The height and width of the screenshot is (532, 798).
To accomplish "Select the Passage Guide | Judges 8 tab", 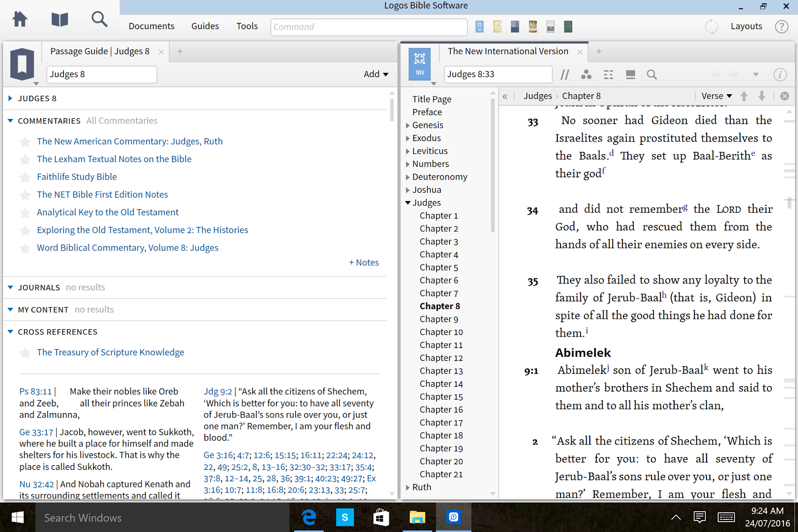I will pos(100,51).
